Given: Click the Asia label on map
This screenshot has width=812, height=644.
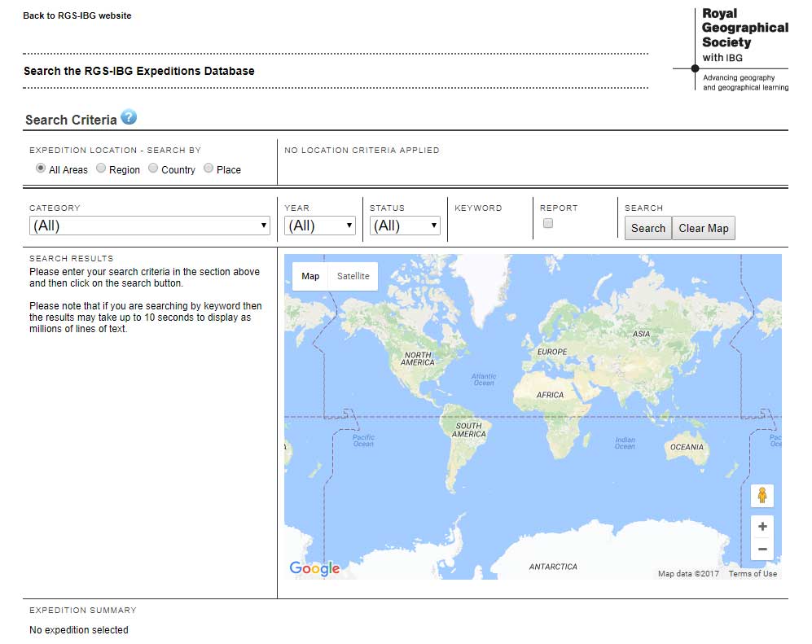Looking at the screenshot, I should 641,334.
